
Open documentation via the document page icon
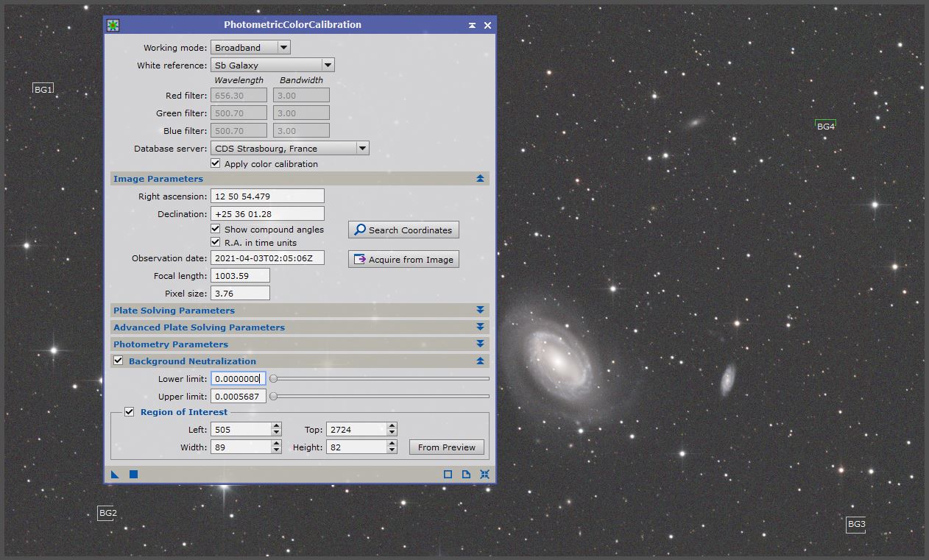[x=466, y=475]
